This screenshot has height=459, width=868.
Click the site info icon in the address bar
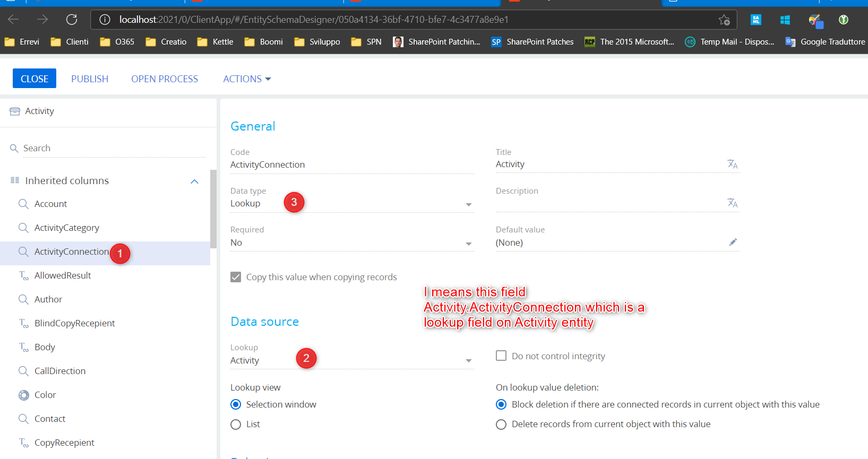[105, 20]
